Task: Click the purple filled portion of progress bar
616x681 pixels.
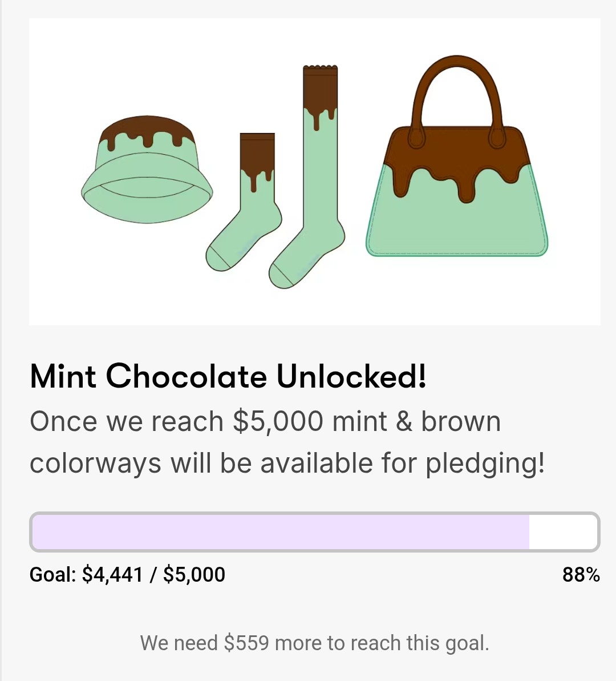Action: pyautogui.click(x=279, y=532)
